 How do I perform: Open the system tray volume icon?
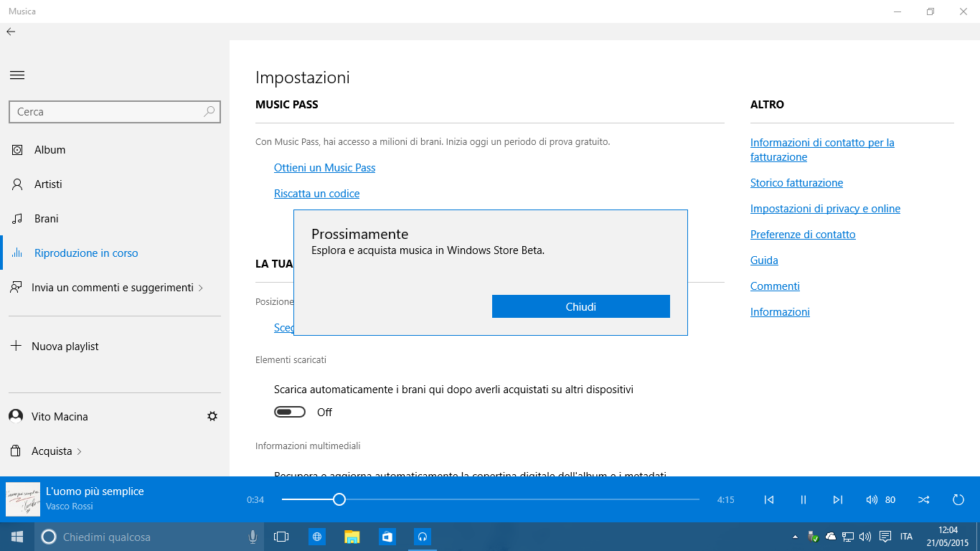tap(865, 537)
